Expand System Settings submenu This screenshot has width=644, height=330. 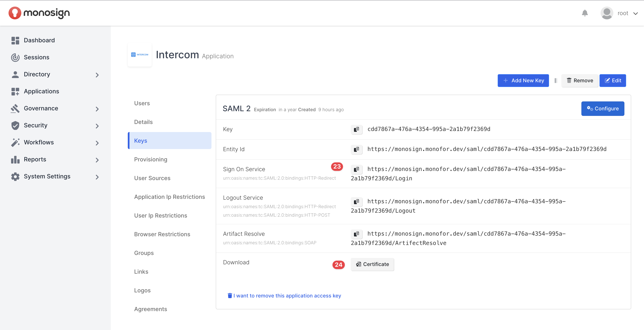click(97, 177)
